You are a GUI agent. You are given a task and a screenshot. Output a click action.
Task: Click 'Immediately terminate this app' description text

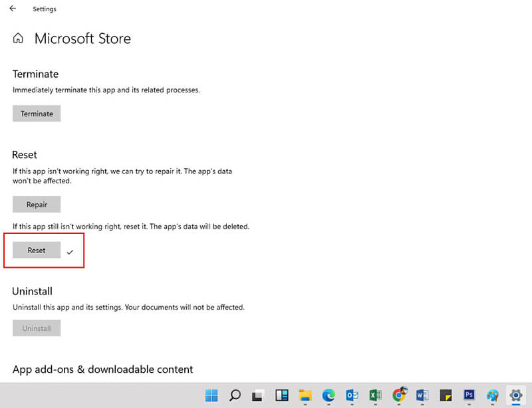tap(106, 90)
